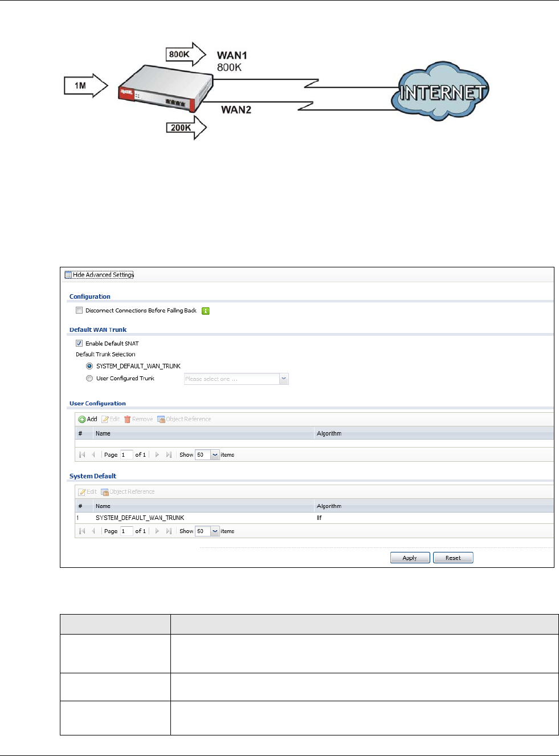Select the SYSTEM_DEFAULT_WAN_TRUNK table row
This screenshot has height=756, width=559.
pos(314,518)
